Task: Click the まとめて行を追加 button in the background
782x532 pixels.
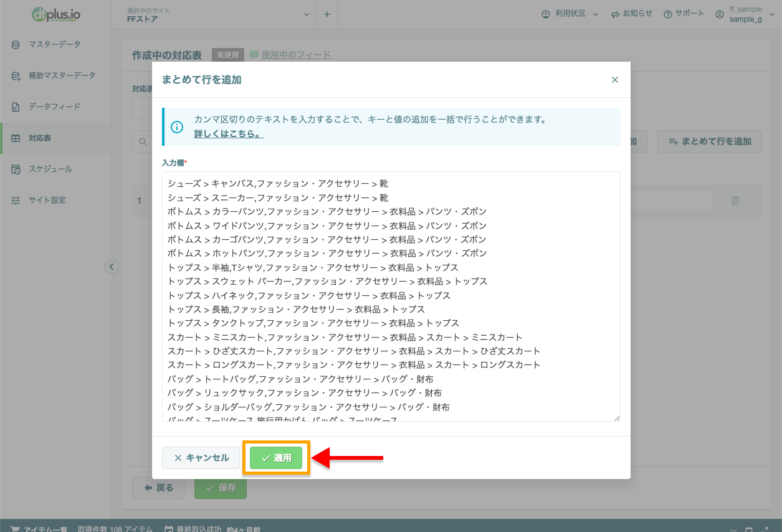Action: pos(710,141)
